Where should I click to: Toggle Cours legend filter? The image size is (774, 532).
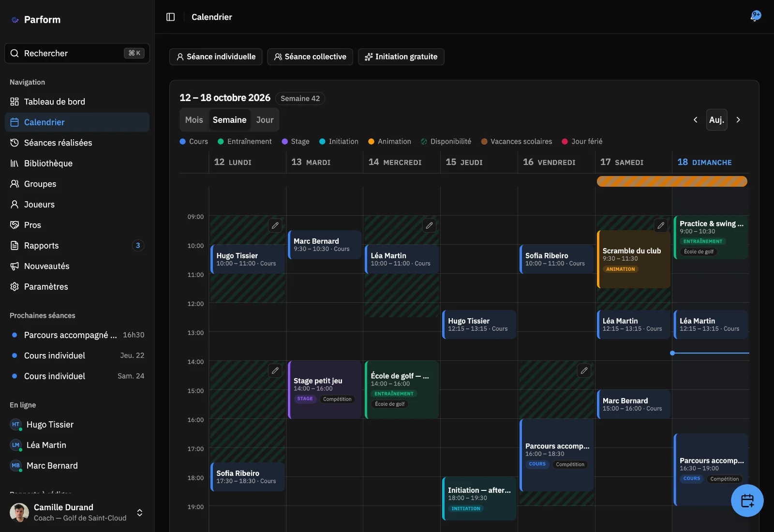193,141
